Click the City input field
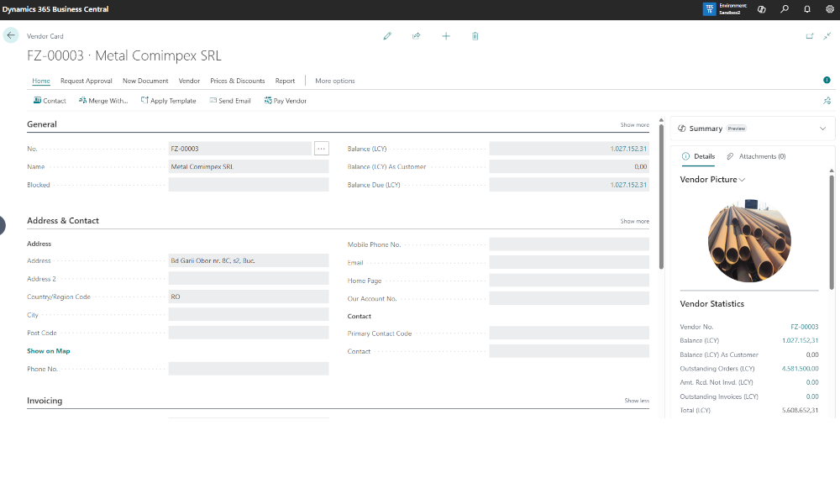This screenshot has height=504, width=840. pyautogui.click(x=249, y=314)
